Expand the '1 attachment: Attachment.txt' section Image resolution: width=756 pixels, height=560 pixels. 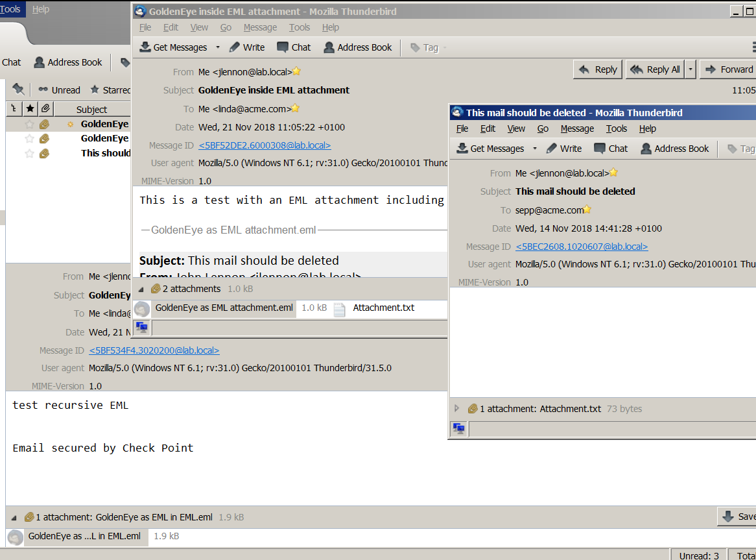(x=456, y=409)
